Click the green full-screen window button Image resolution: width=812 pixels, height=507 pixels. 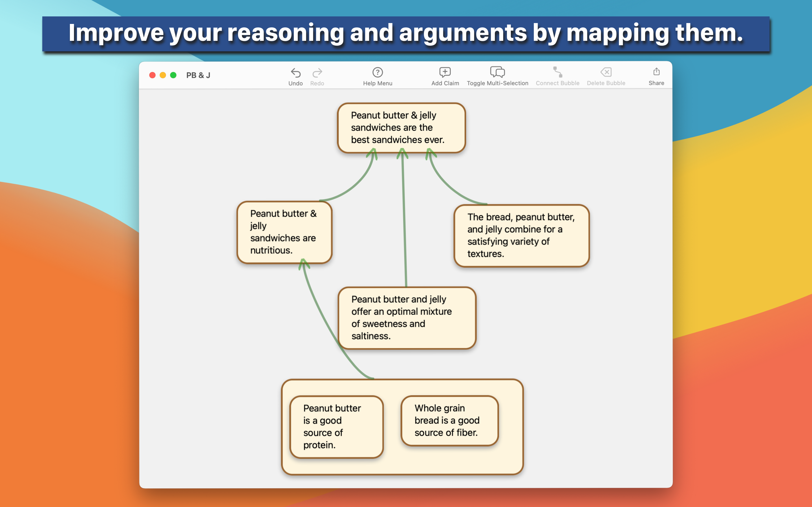[173, 75]
